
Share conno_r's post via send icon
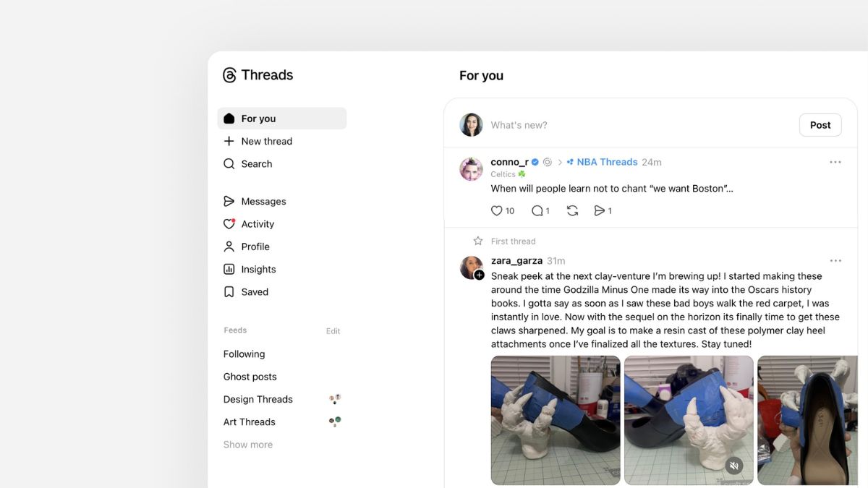(599, 211)
